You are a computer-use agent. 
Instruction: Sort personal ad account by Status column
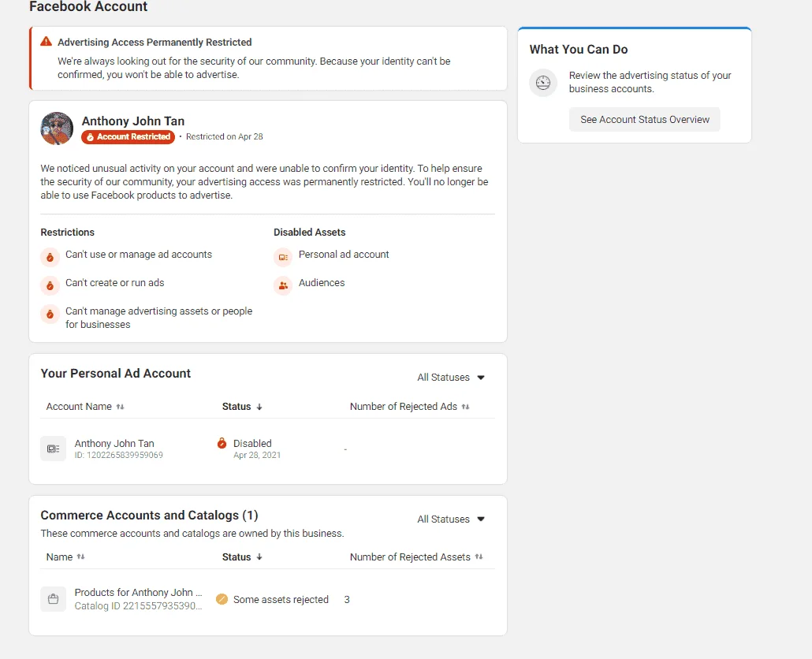pos(242,407)
